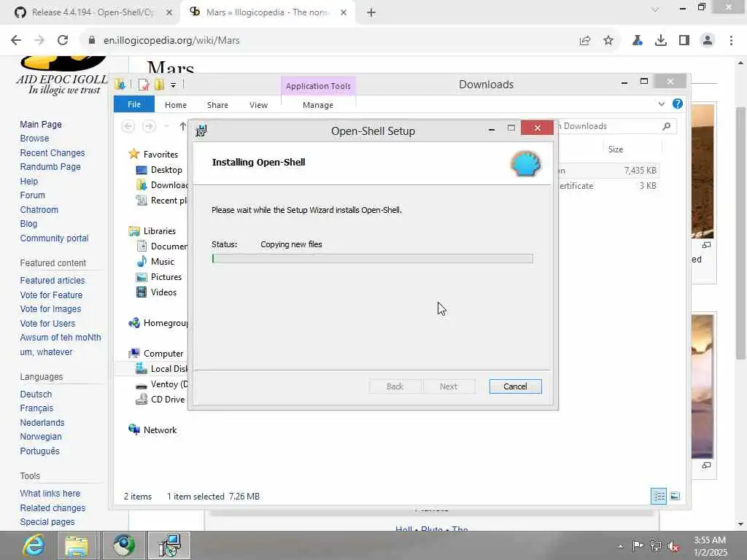Click the address bar URL

click(171, 41)
